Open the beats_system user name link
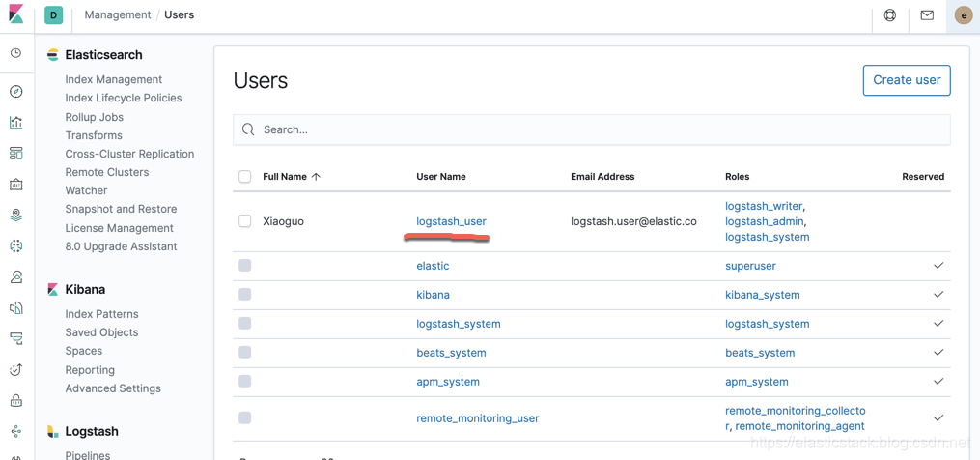Viewport: 980px width, 460px height. (451, 353)
